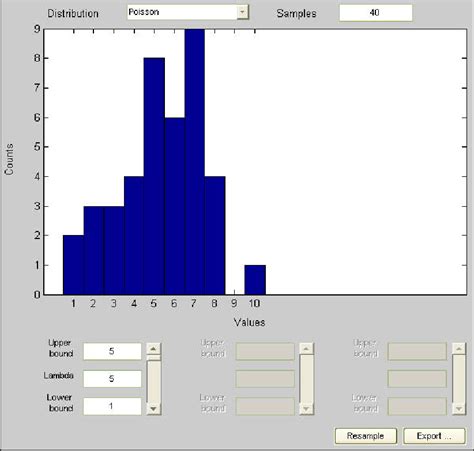The width and height of the screenshot is (474, 451).
Task: Click the histogram bar for value 7
Action: coord(195,162)
